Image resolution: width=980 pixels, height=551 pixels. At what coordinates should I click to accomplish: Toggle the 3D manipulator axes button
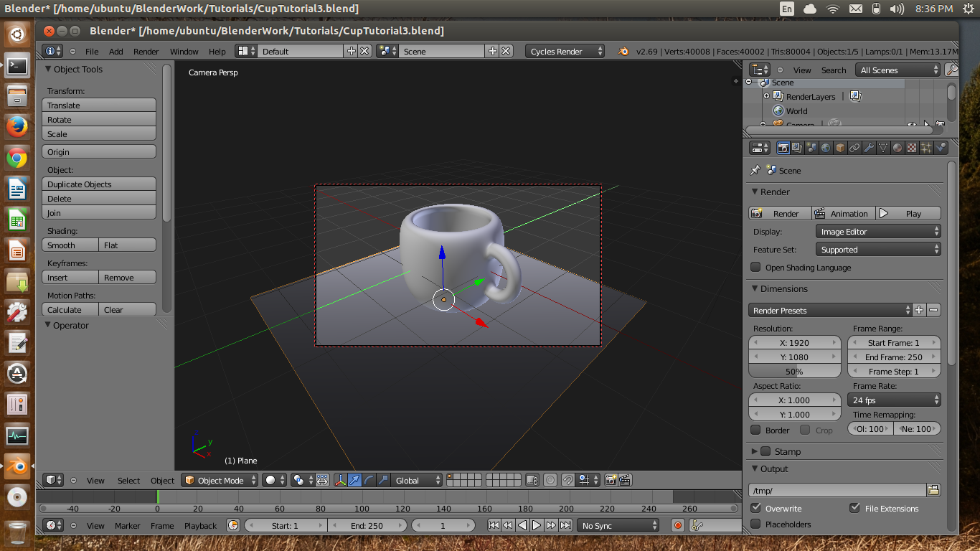click(340, 480)
